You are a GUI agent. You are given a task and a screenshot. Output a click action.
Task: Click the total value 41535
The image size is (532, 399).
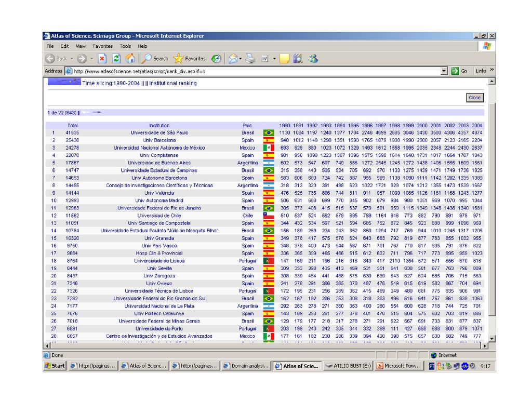tap(72, 132)
